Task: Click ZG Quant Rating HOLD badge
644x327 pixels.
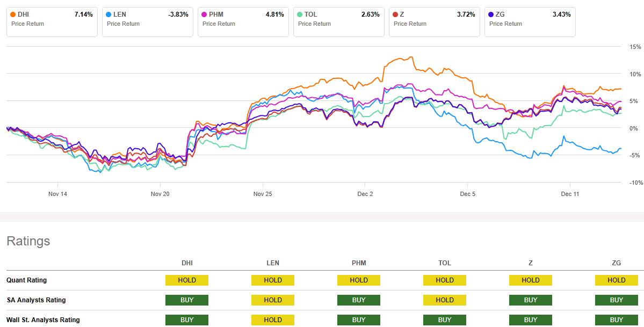Action: coord(617,280)
